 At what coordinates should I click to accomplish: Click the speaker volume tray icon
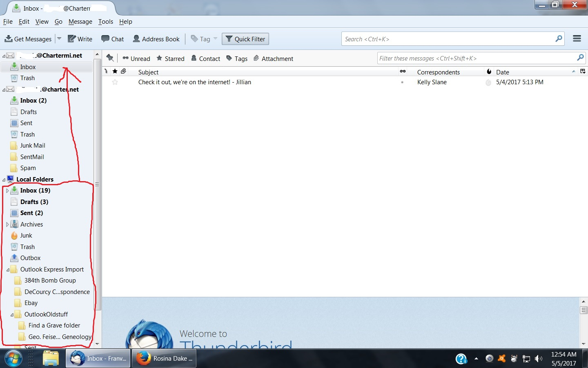point(539,359)
